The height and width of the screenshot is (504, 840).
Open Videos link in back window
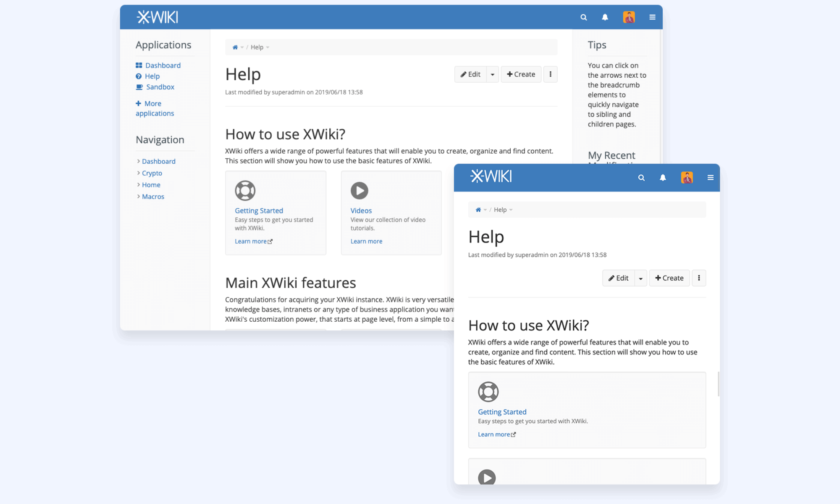(x=361, y=211)
